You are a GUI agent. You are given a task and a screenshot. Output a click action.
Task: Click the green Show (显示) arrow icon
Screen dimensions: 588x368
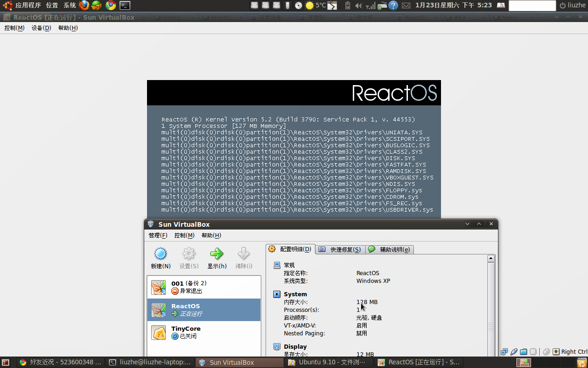[216, 253]
